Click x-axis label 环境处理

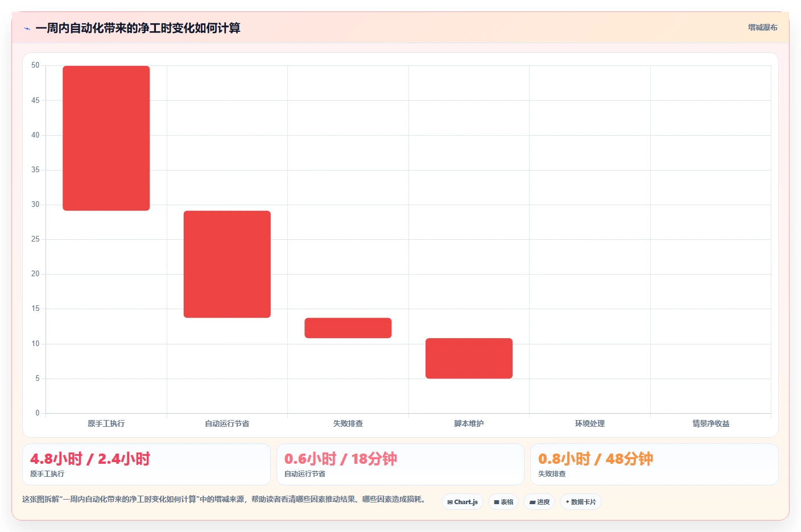click(590, 423)
